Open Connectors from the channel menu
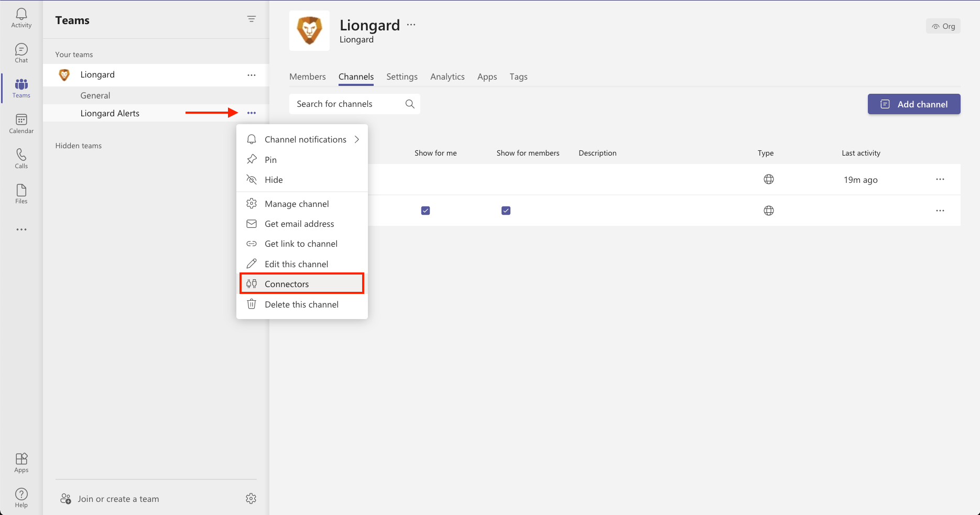Screen dimensions: 980x515 click(x=302, y=283)
